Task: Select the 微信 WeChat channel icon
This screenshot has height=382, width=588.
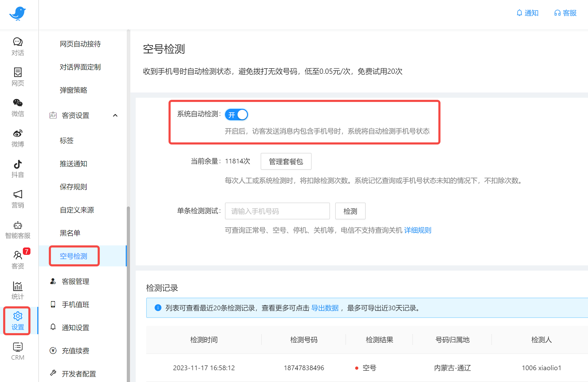Action: pyautogui.click(x=17, y=107)
